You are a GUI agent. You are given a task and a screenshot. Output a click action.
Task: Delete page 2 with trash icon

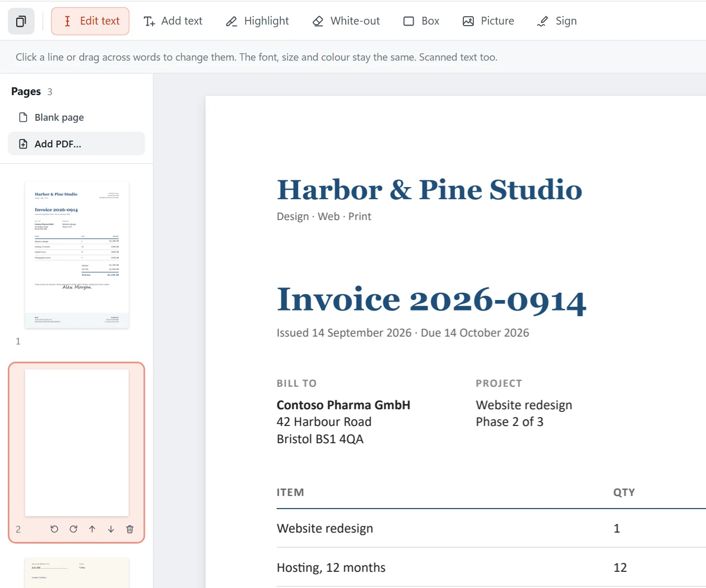coord(130,529)
